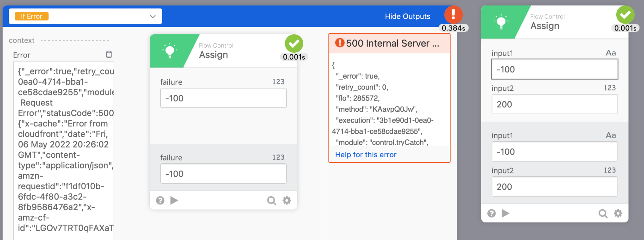644x240 pixels.
Task: Click the database icon beside Error label
Action: [x=109, y=54]
